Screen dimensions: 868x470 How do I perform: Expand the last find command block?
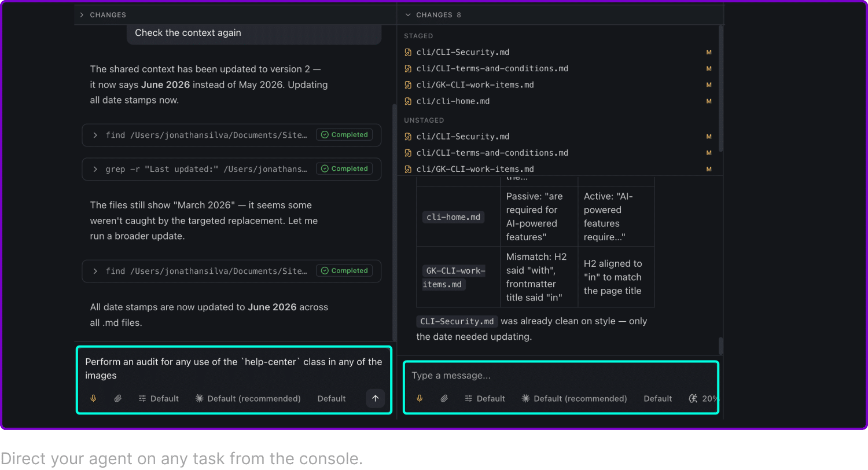(95, 271)
